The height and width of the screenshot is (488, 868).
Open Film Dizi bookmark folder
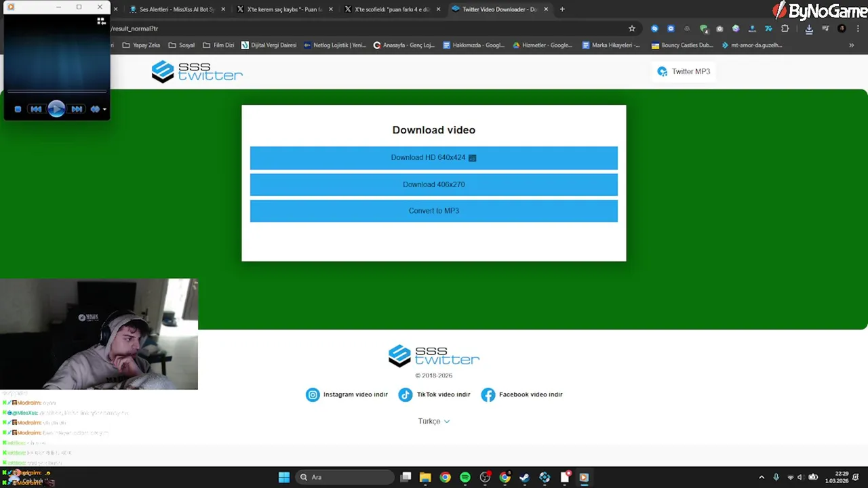click(218, 45)
